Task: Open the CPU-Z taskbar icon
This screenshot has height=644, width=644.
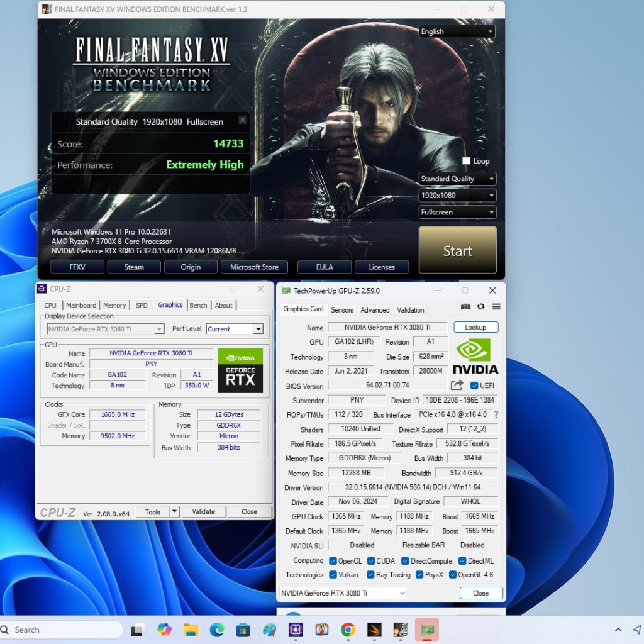Action: pos(296,630)
